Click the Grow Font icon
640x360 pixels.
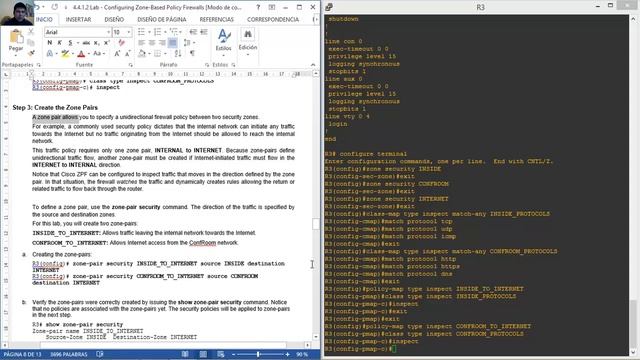(x=117, y=53)
